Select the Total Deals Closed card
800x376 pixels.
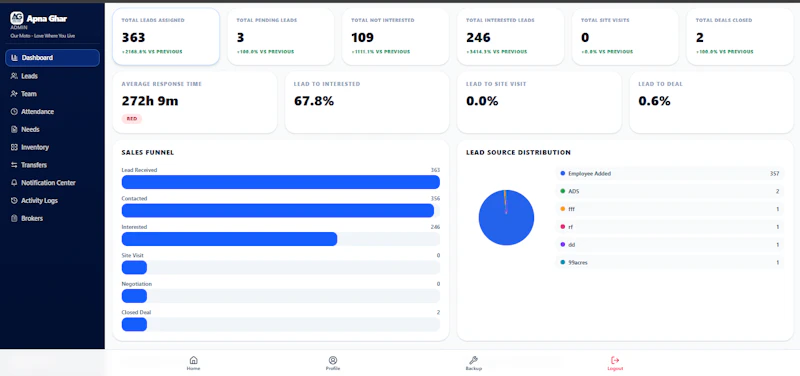click(740, 37)
